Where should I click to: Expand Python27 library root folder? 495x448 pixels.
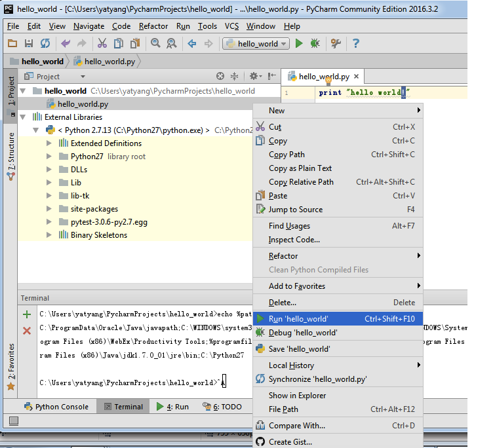click(x=49, y=157)
